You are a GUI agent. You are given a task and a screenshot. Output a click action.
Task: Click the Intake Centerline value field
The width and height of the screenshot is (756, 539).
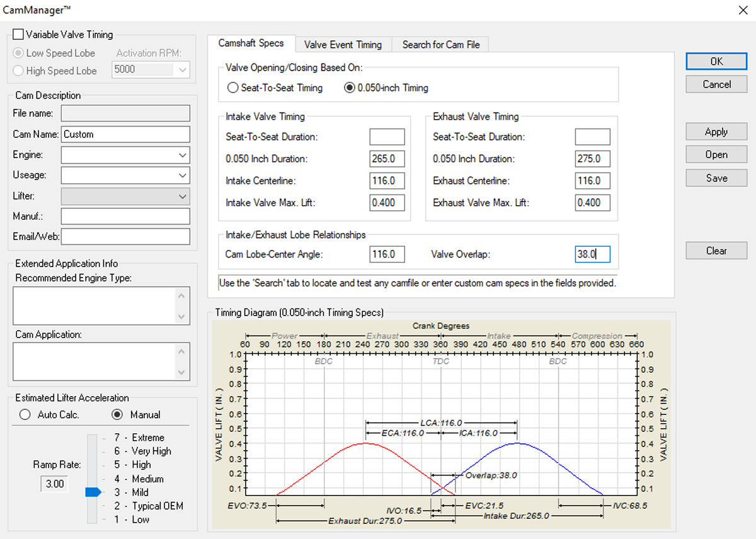coord(387,181)
